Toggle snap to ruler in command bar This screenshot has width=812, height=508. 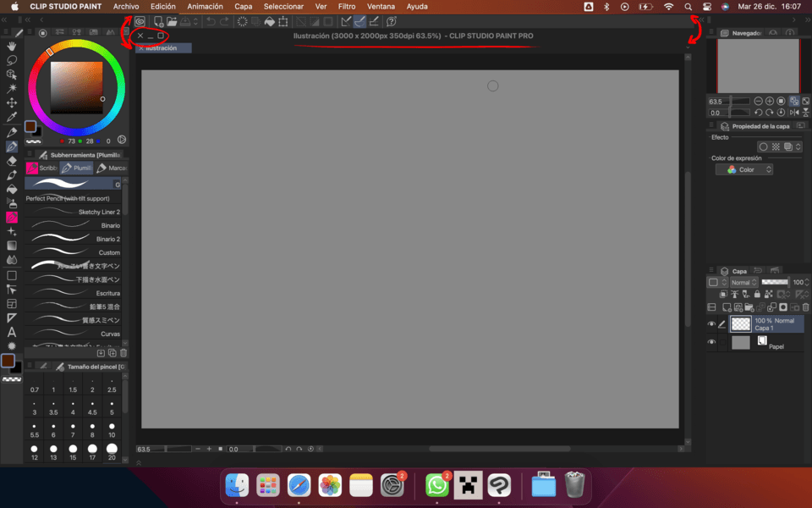point(347,21)
